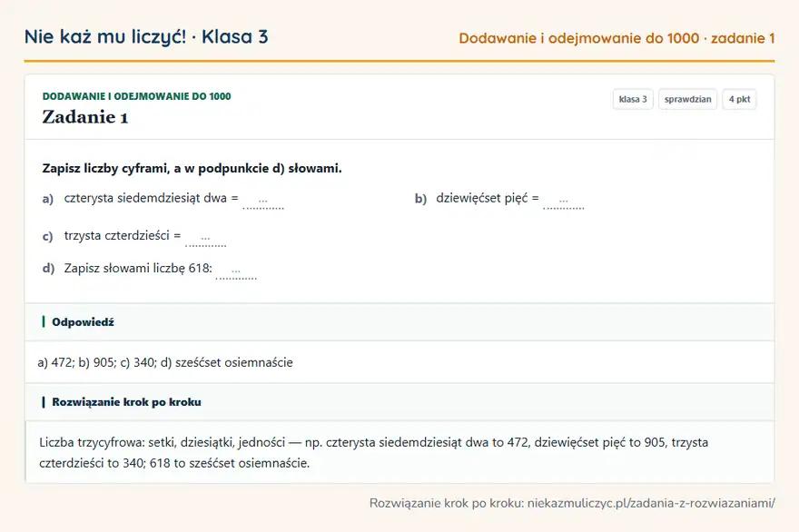Fill the answer blank for dziewięćset pięć

coord(564,201)
